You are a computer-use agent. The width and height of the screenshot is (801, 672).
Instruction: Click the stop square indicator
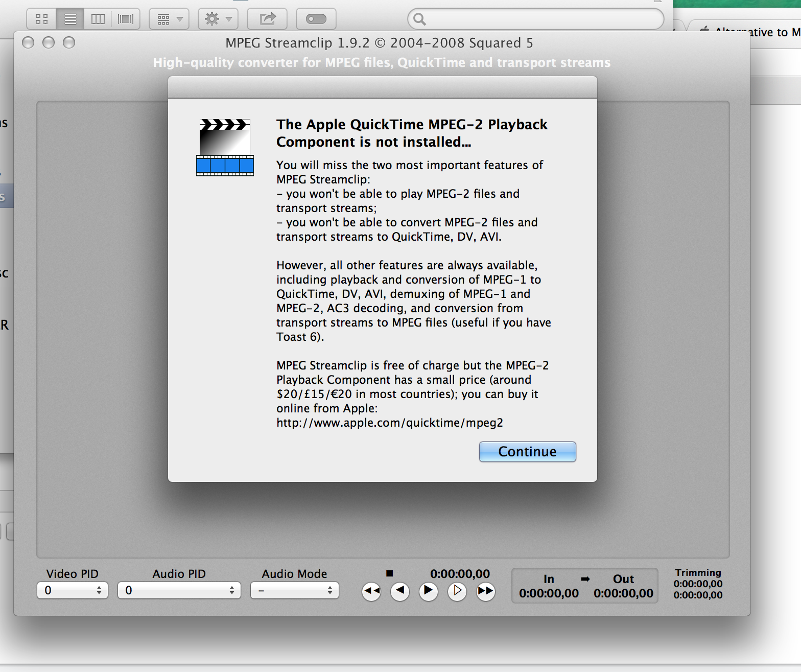pos(389,573)
